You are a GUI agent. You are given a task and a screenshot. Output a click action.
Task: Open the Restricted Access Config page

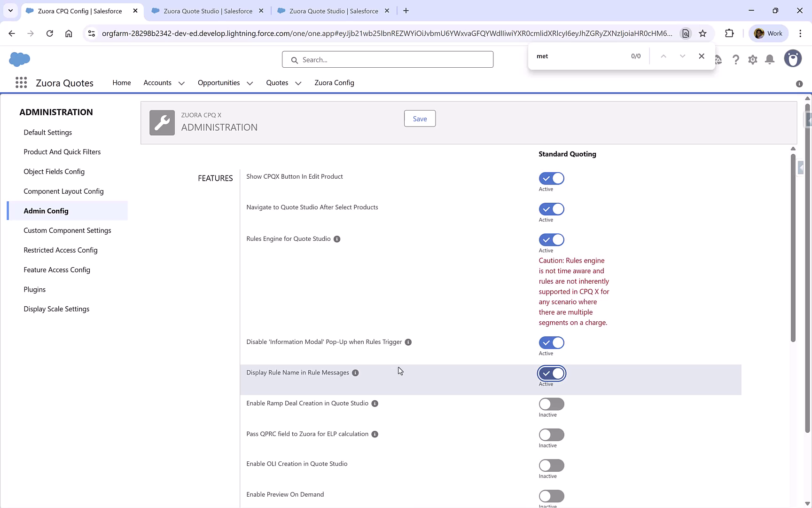(60, 250)
